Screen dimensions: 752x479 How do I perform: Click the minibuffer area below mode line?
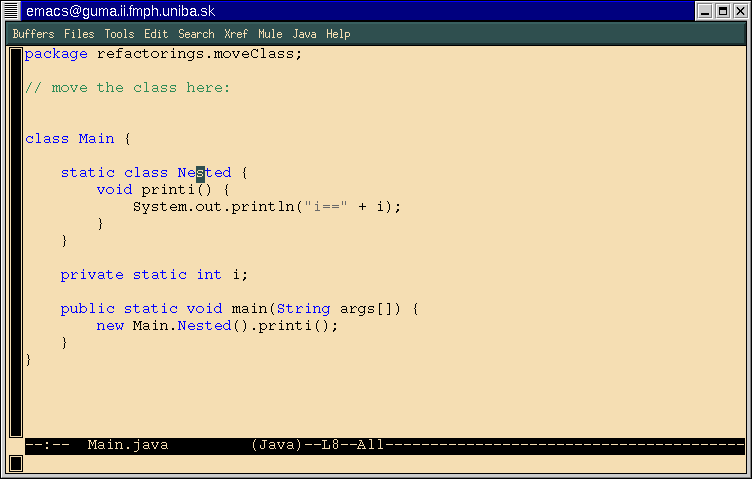point(384,464)
